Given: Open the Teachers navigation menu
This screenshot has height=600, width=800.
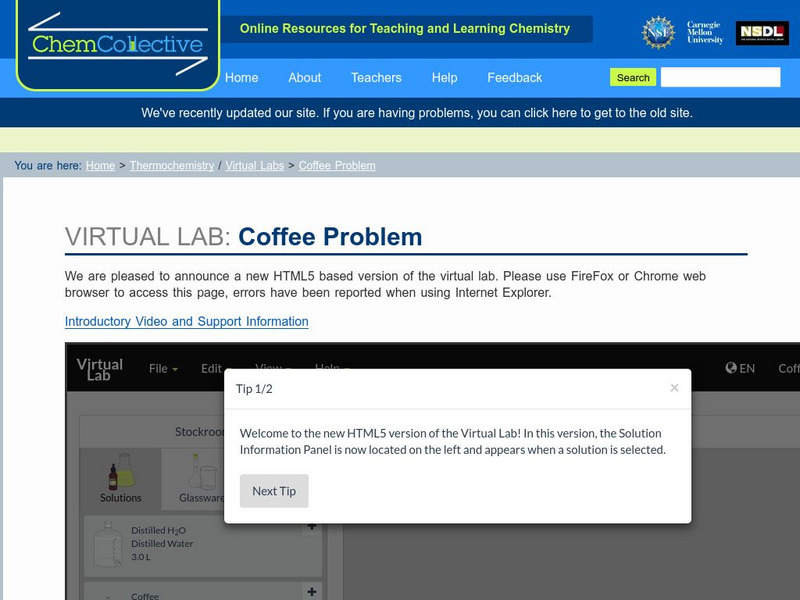Looking at the screenshot, I should [375, 77].
